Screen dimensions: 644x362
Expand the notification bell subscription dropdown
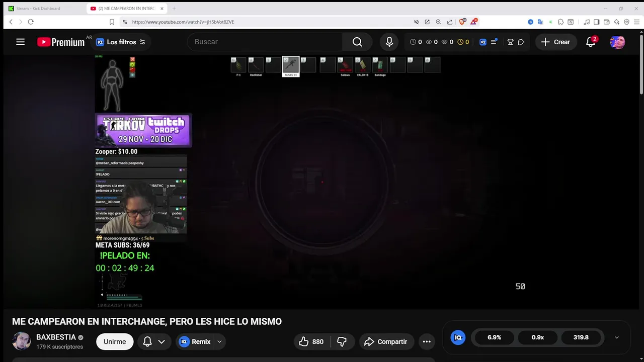point(154,342)
